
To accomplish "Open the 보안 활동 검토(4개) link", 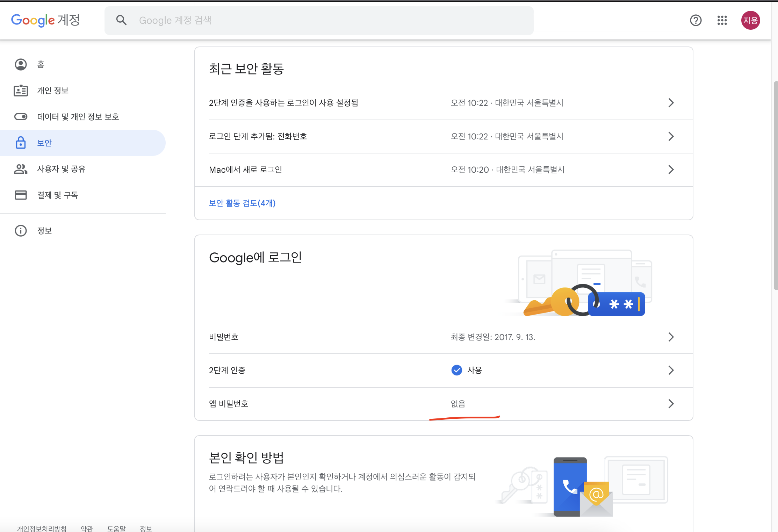I will tap(242, 203).
